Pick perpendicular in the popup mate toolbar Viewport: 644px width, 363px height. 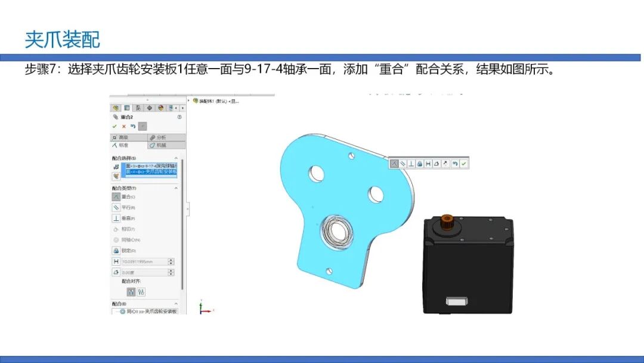tap(411, 164)
